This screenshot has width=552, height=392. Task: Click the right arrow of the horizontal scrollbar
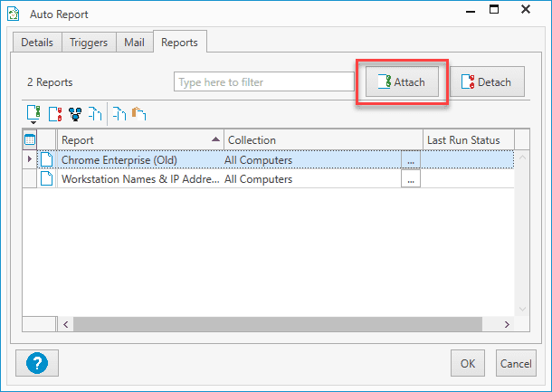[x=507, y=324]
